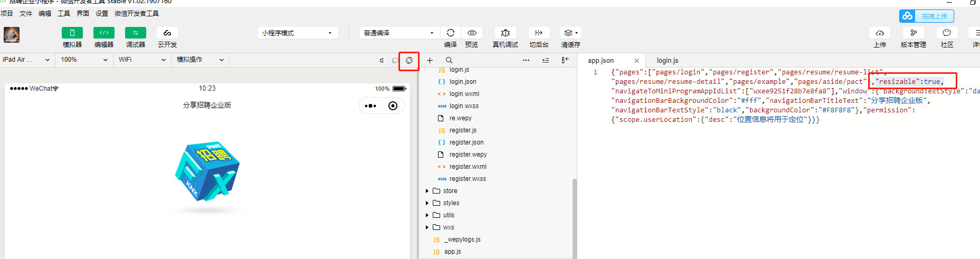Start 真机调试 remote device debugging
This screenshot has height=259, width=980.
click(x=505, y=33)
